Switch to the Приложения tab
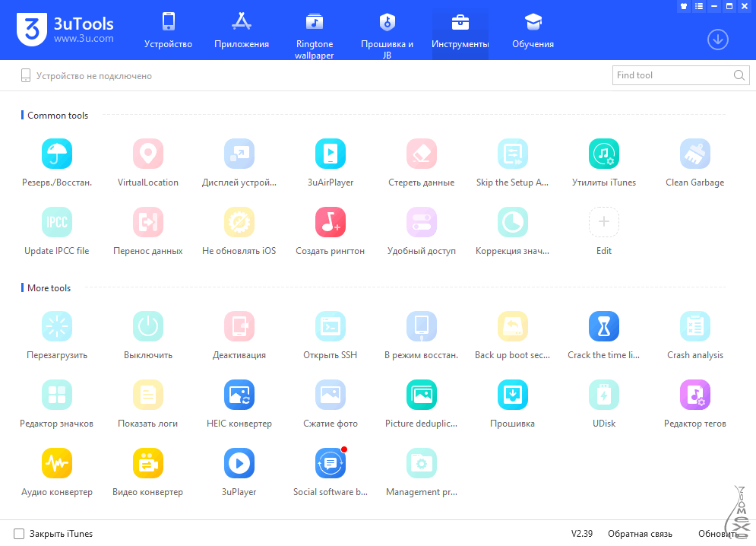The height and width of the screenshot is (546, 756). point(242,30)
